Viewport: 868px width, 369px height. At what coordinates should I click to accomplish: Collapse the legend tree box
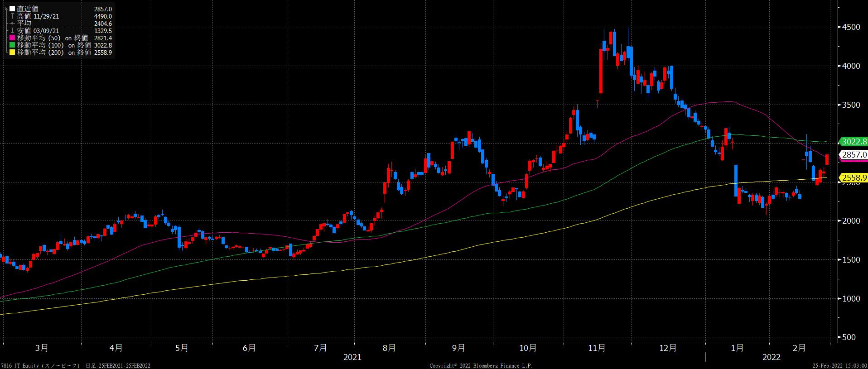coord(6,9)
